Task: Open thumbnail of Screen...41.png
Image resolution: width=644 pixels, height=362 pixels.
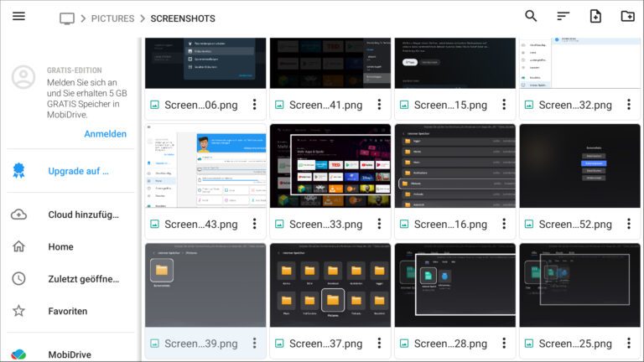Action: tap(330, 63)
